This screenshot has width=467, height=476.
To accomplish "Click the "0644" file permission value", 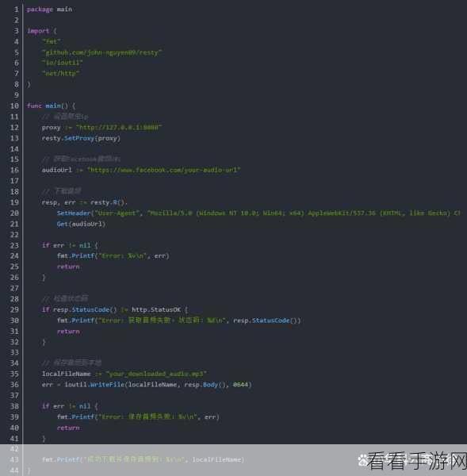I will [x=240, y=385].
